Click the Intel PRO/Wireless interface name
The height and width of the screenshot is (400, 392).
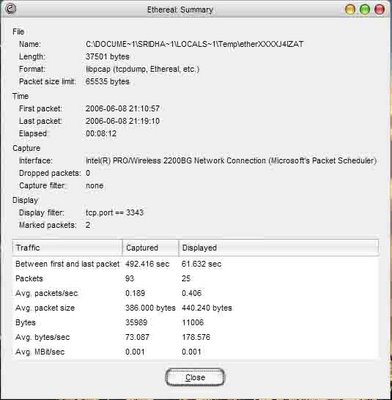click(231, 161)
